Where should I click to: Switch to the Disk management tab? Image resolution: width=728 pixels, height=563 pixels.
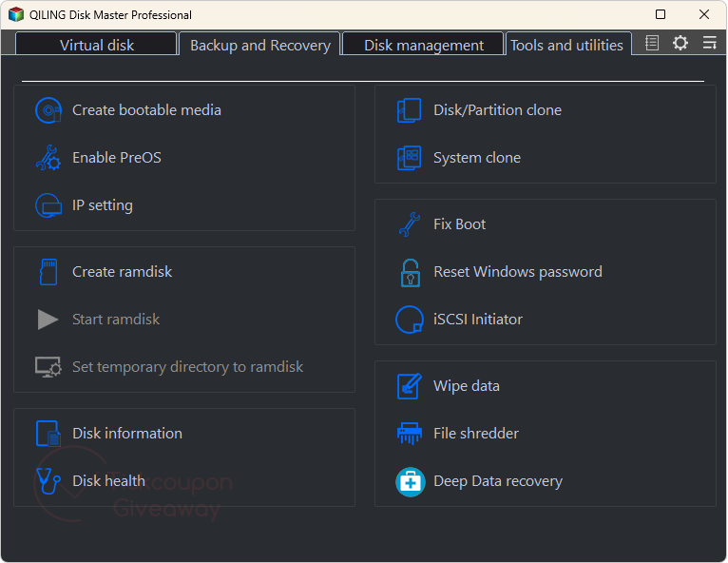pyautogui.click(x=424, y=44)
